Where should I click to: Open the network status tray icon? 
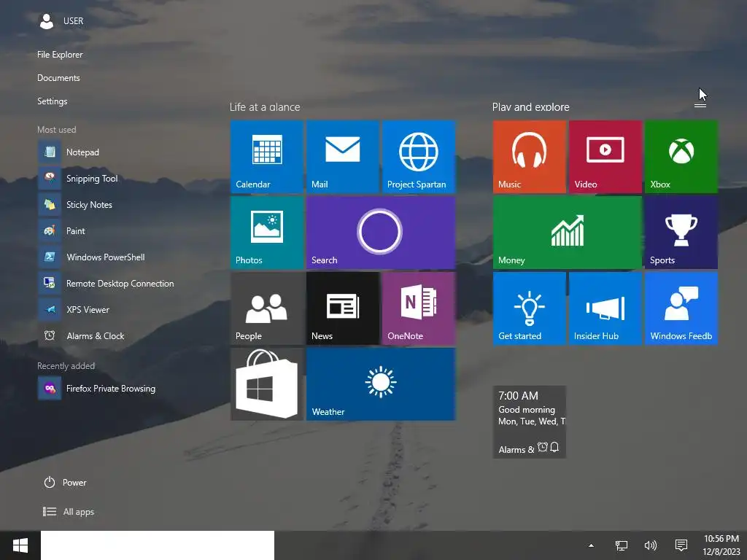click(x=622, y=545)
